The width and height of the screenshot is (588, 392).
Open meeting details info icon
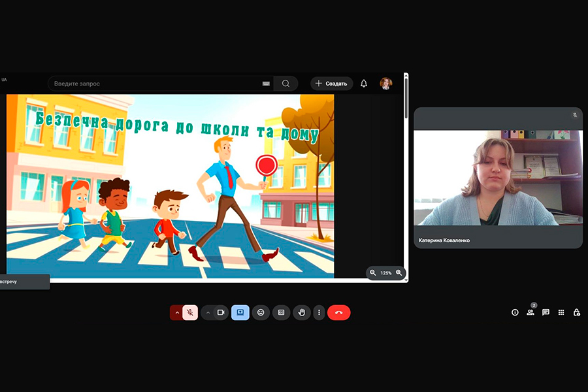(x=515, y=313)
